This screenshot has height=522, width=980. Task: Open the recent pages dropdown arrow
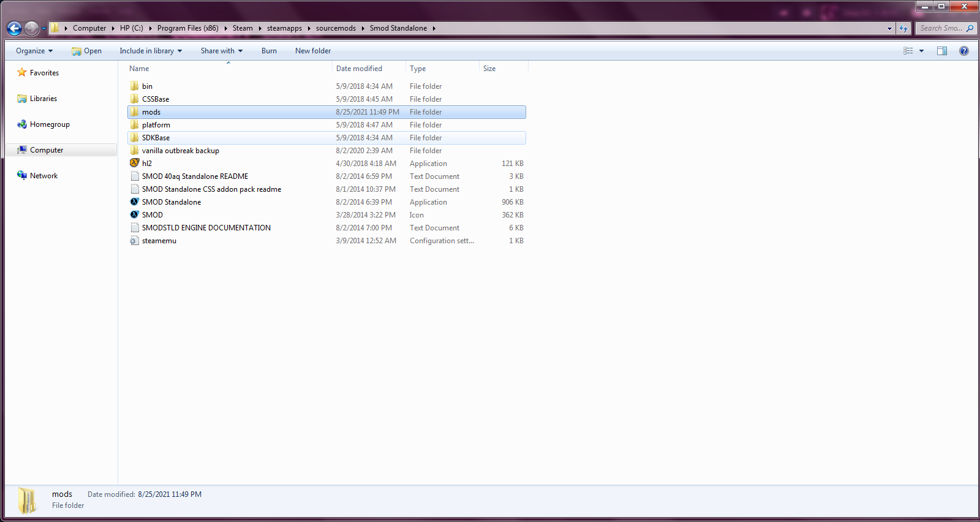[x=43, y=29]
